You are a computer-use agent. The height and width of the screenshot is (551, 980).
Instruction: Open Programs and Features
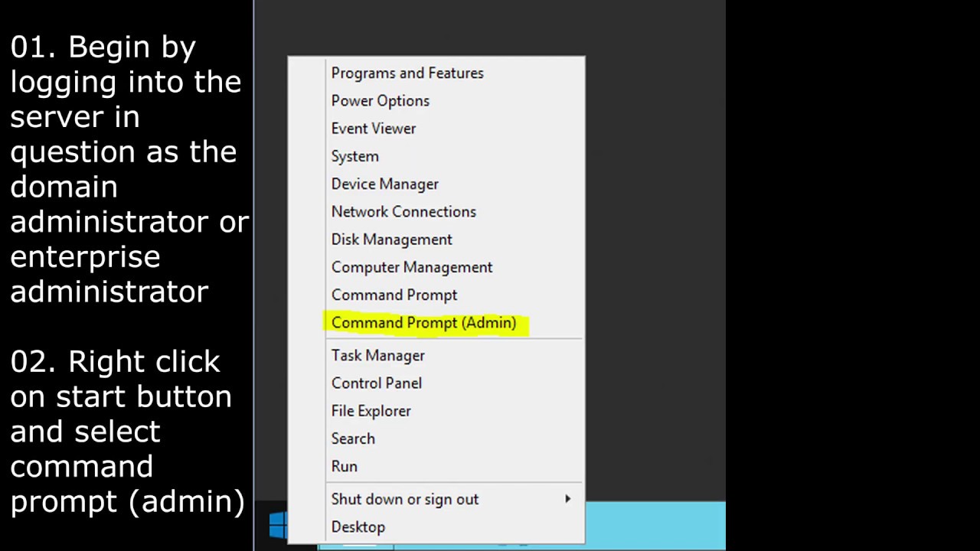coord(407,73)
